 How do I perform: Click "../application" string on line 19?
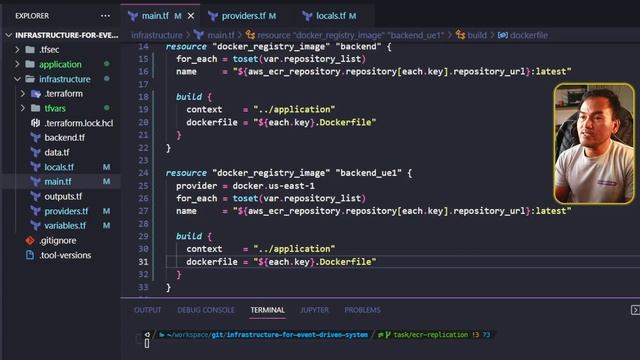[294, 109]
